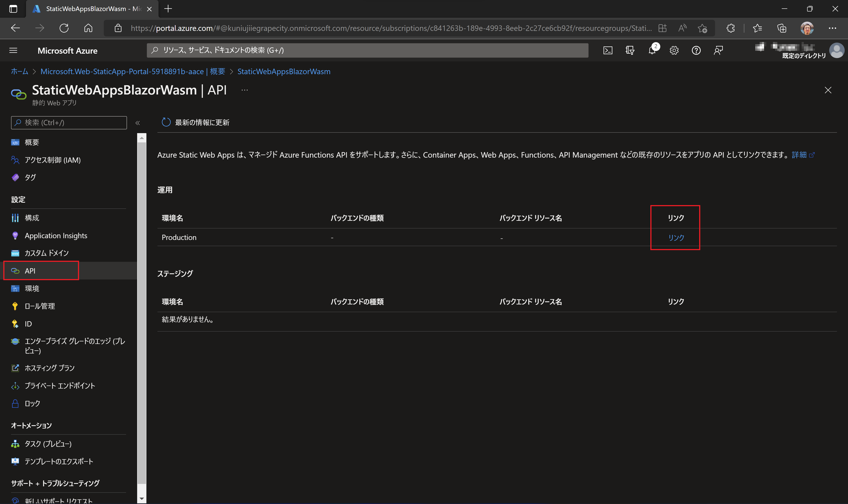
Task: Open the help question mark menu
Action: point(696,51)
